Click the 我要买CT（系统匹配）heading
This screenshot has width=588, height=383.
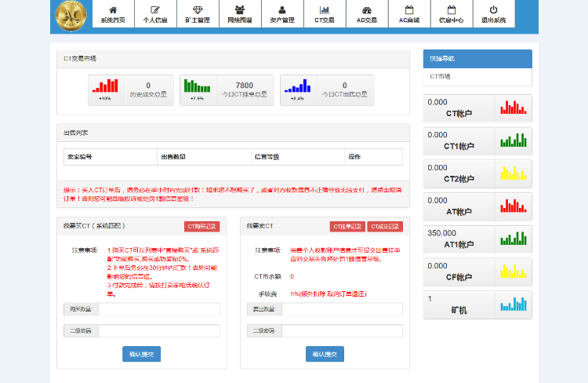pos(94,226)
